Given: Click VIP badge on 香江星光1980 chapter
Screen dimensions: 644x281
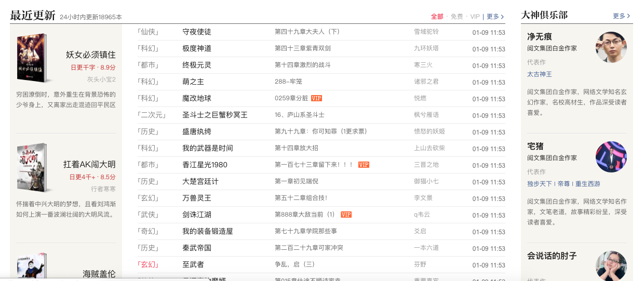Looking at the screenshot, I should [364, 165].
